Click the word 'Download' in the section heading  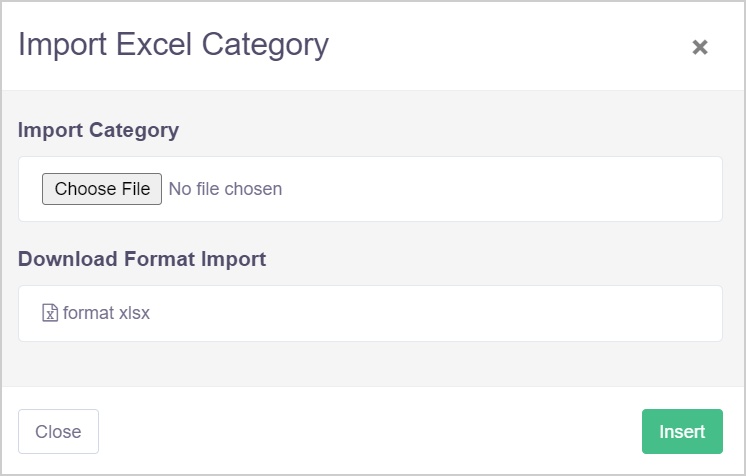click(68, 259)
